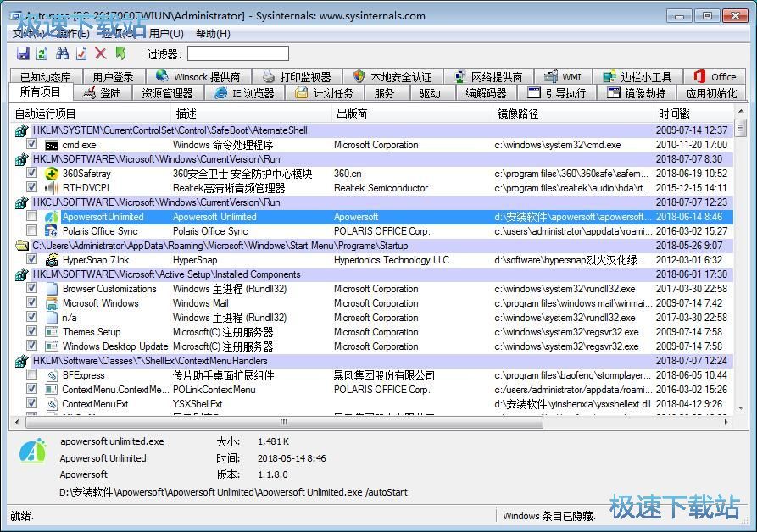Click the Save toolbar icon

pyautogui.click(x=23, y=53)
